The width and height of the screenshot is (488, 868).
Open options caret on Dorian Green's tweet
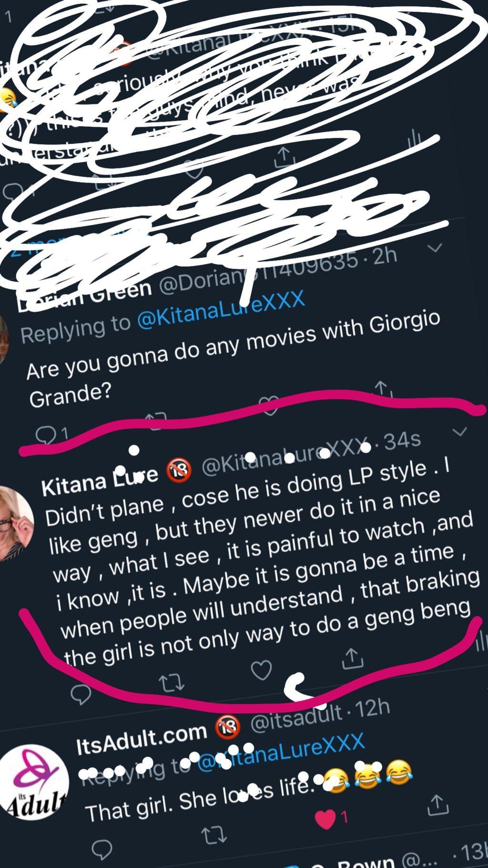pos(435,248)
